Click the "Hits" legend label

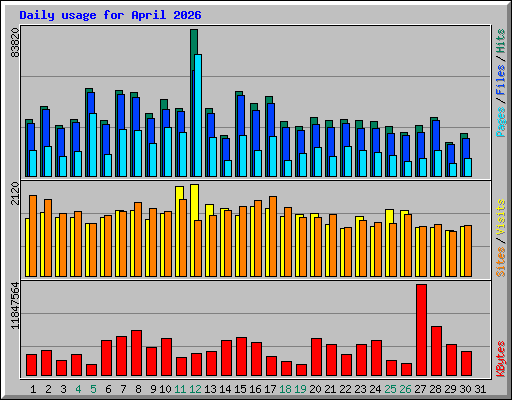coord(500,41)
